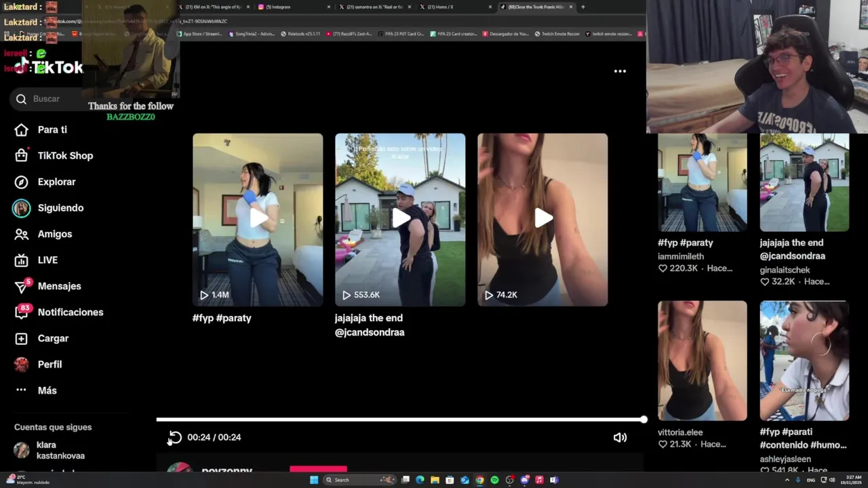Open the Siguiendo feed
This screenshot has width=868, height=488.
click(48, 208)
